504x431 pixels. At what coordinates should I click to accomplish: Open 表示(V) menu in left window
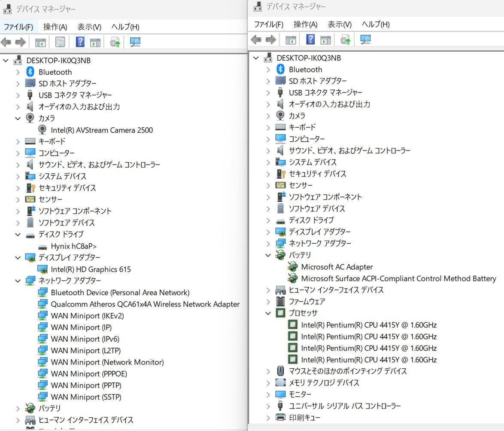pyautogui.click(x=89, y=27)
